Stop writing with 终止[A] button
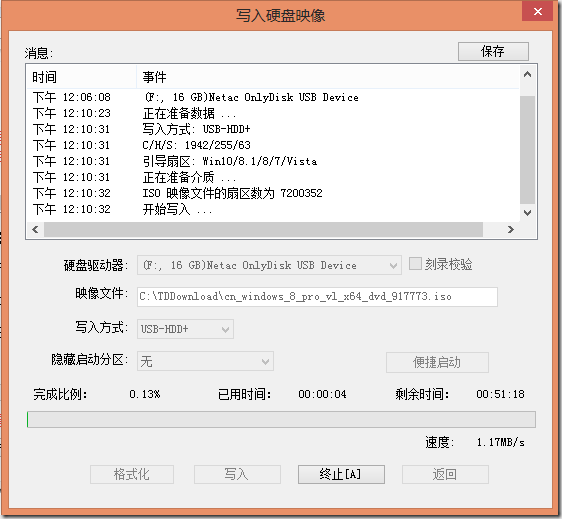Viewport: 562px width, 519px height. click(341, 474)
